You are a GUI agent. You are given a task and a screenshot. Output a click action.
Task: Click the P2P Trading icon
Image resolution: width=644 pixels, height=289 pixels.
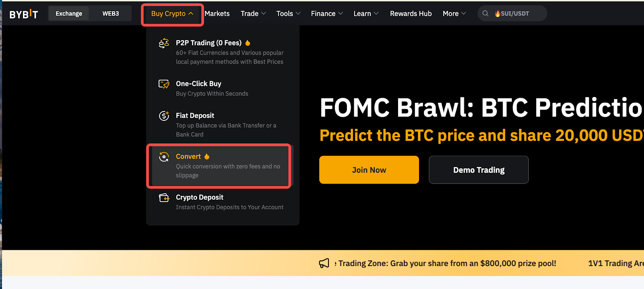[164, 43]
